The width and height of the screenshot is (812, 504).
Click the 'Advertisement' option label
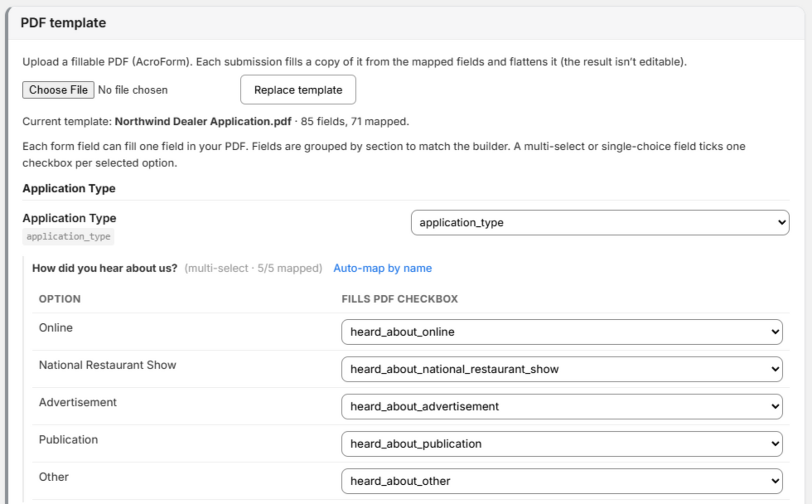point(78,402)
